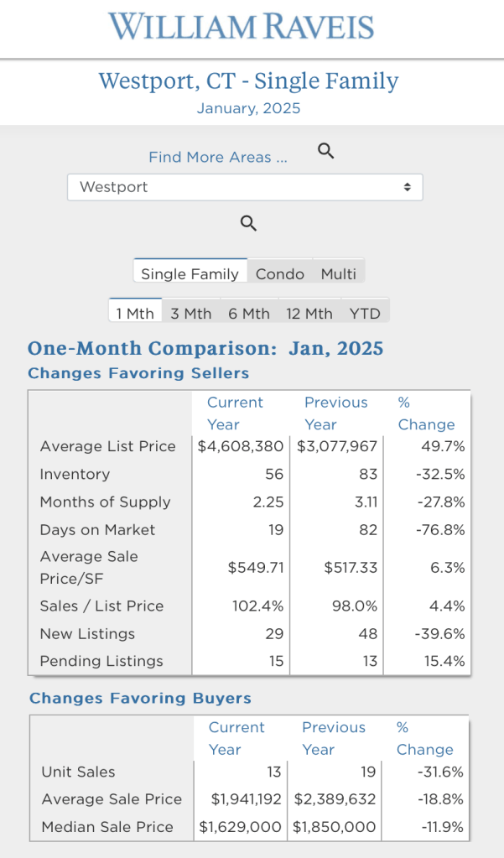Switch to the Multi tab
The height and width of the screenshot is (858, 504).
point(339,273)
